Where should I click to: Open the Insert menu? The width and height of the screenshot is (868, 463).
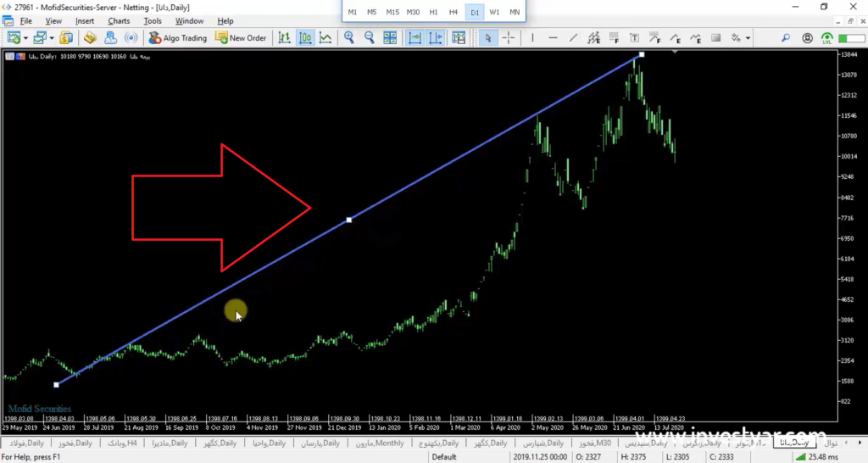pyautogui.click(x=85, y=21)
